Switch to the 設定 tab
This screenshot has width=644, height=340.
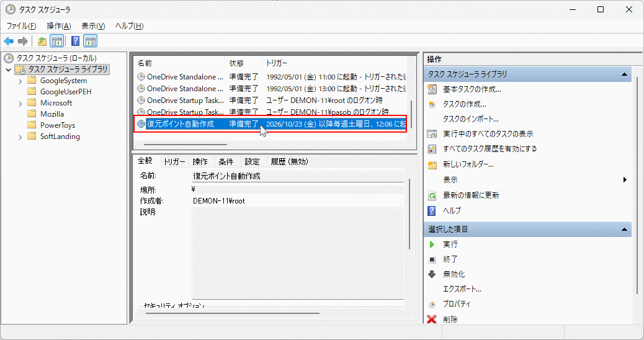252,162
